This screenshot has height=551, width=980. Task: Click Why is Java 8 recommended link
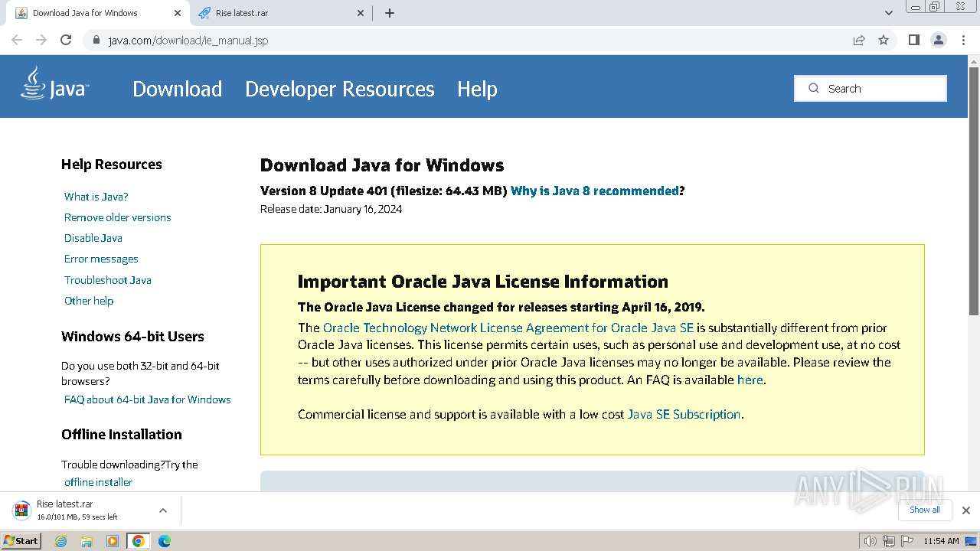click(x=594, y=191)
